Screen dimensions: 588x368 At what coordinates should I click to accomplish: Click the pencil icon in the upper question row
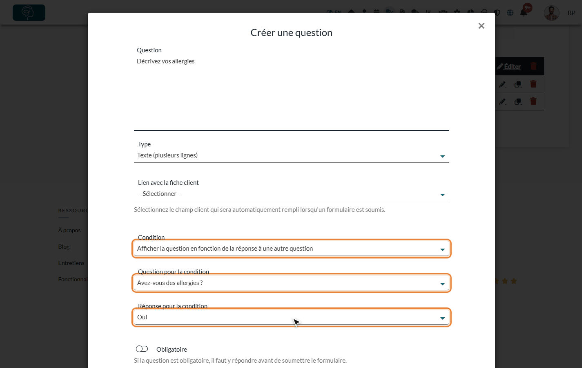pos(503,84)
